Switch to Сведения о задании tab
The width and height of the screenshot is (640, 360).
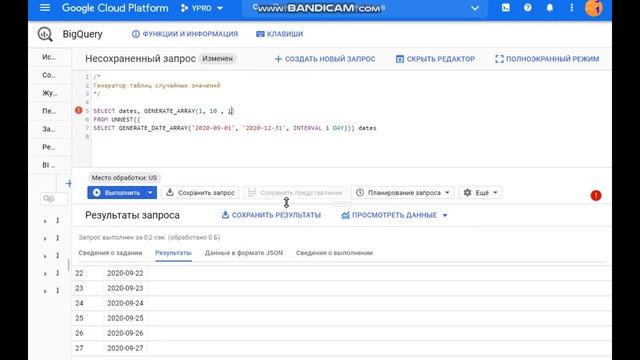110,253
